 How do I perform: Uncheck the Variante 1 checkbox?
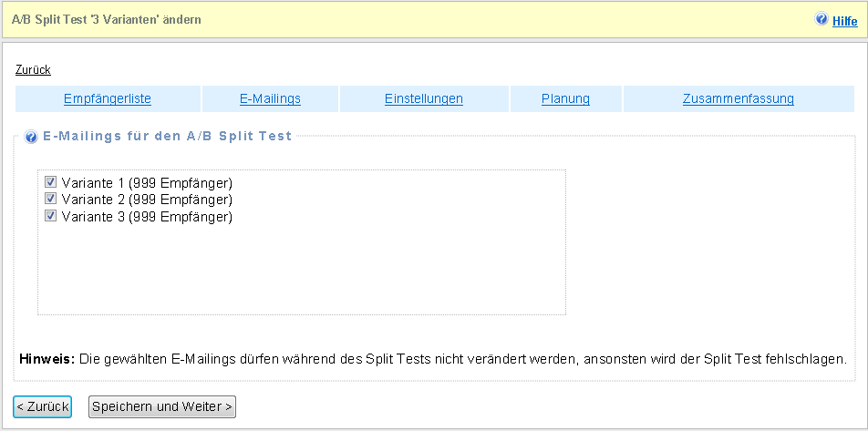tap(51, 182)
